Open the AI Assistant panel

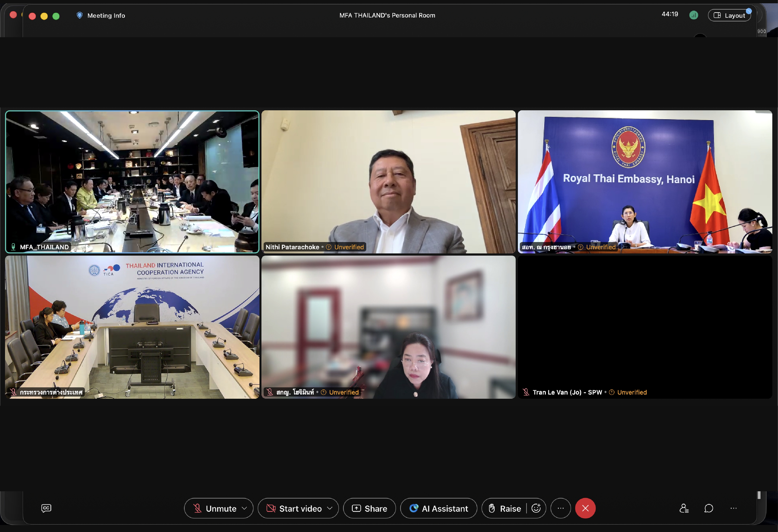(438, 508)
